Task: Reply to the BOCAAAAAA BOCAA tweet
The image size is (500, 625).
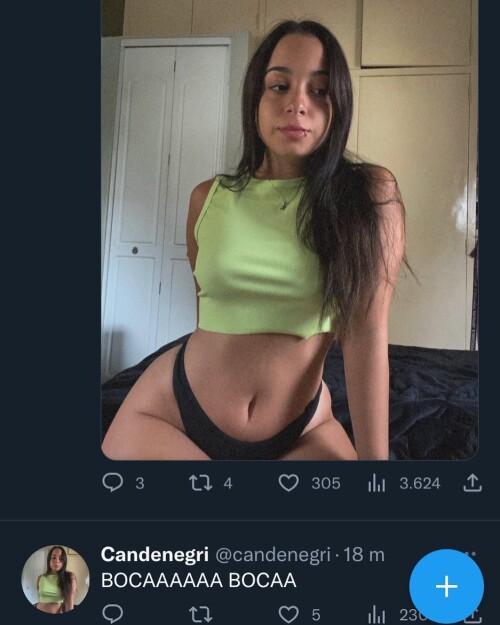Action: coord(113,614)
